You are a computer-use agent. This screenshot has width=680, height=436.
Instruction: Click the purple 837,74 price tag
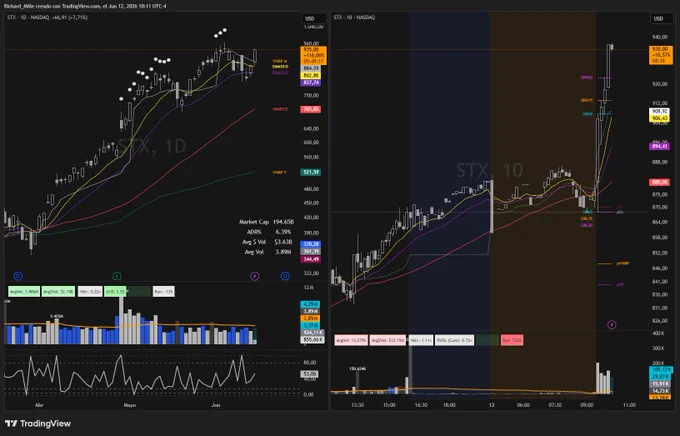pos(311,82)
